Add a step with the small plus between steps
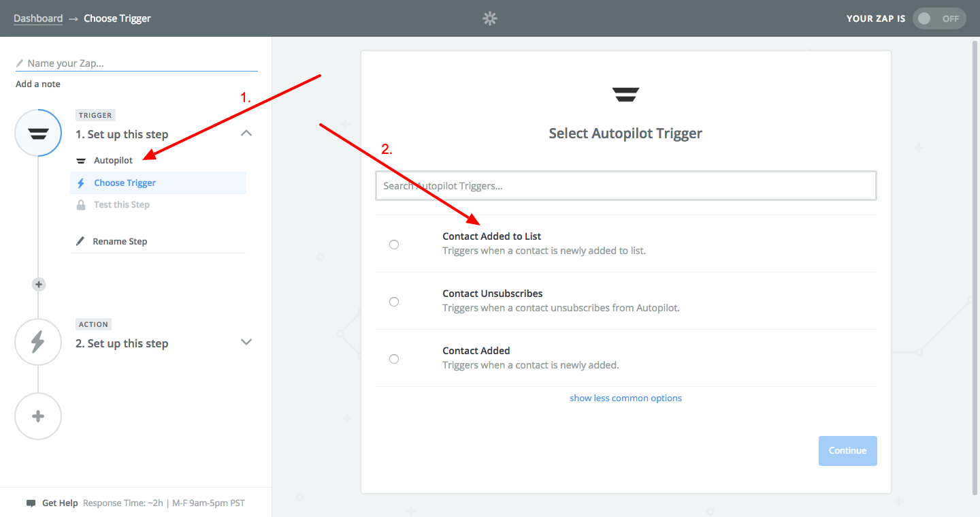980x517 pixels. click(x=39, y=284)
